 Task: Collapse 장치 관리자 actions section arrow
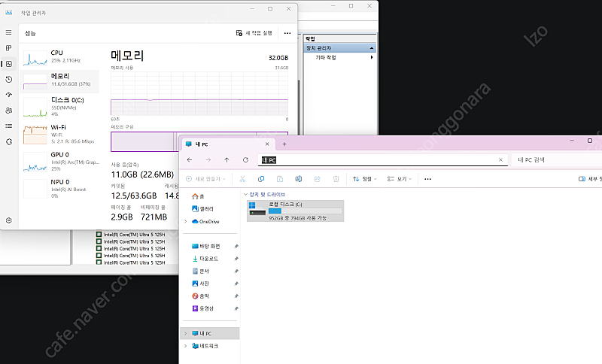(x=371, y=48)
